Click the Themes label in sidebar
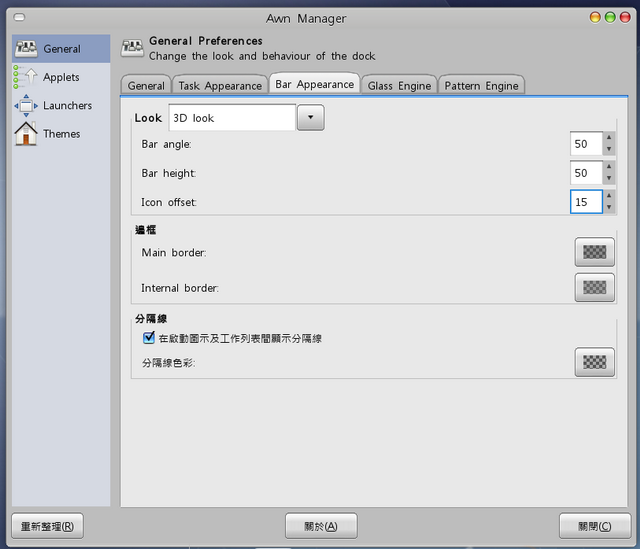The image size is (640, 549). [x=62, y=134]
